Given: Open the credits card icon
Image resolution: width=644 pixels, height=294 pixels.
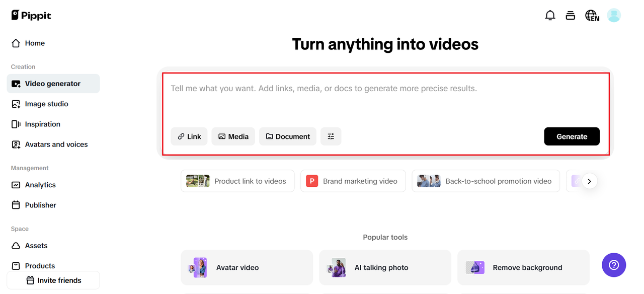Looking at the screenshot, I should 570,16.
